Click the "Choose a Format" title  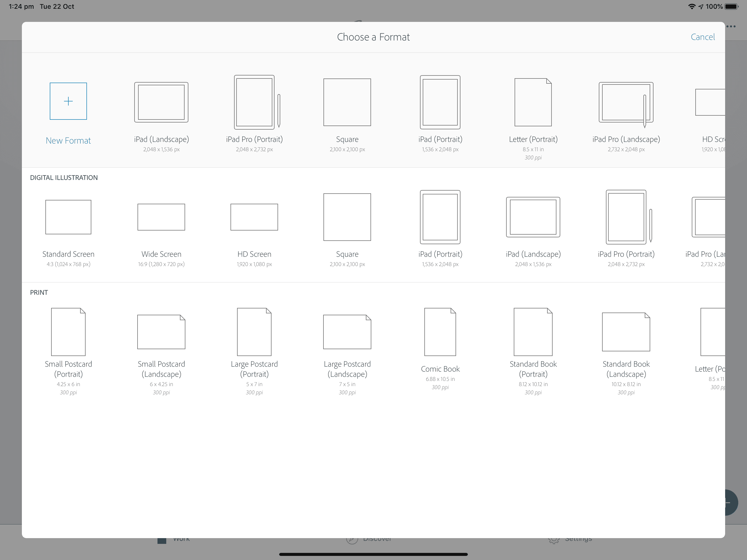[373, 37]
